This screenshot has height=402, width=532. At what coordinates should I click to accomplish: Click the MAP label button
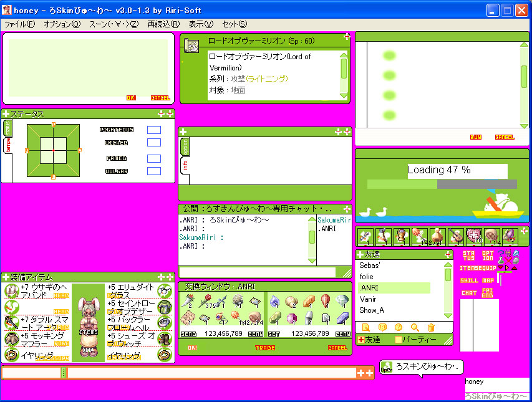coord(488,280)
